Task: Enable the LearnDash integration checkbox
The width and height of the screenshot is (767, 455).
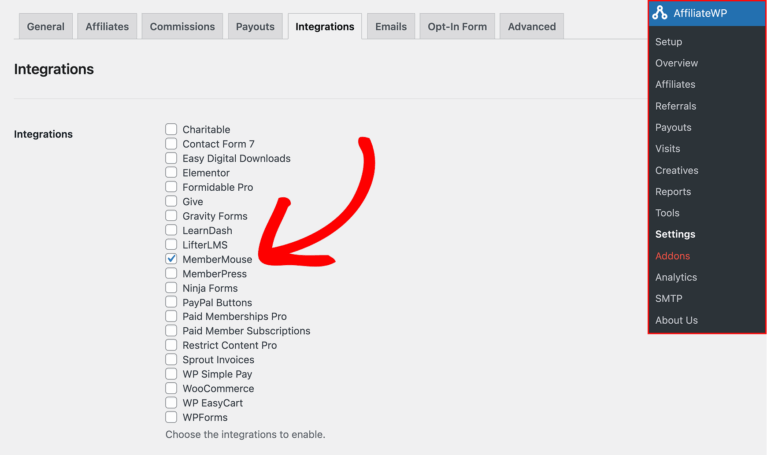Action: point(171,230)
